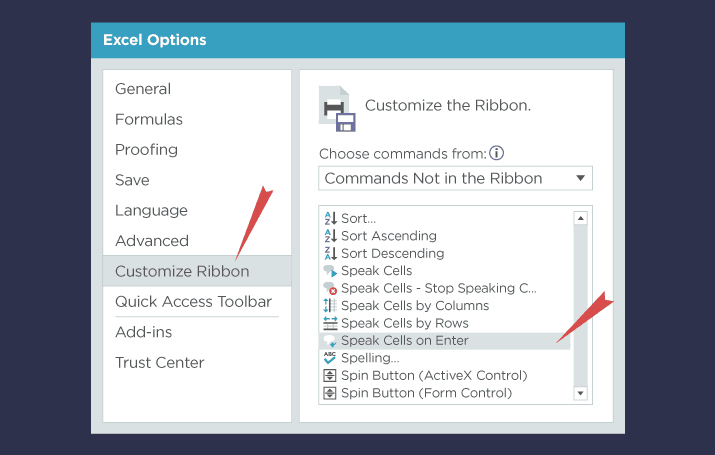Viewport: 715px width, 455px height.
Task: Select the Spin Button (ActiveX Control) icon
Action: [330, 376]
